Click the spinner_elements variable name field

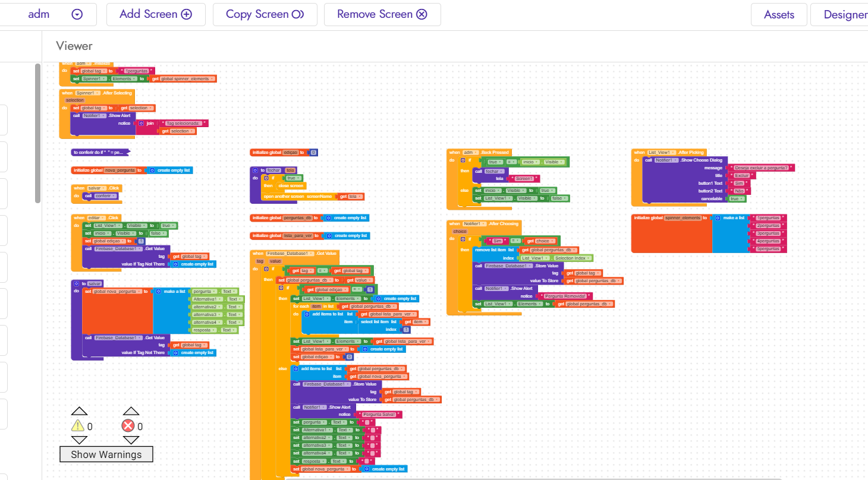tap(683, 218)
